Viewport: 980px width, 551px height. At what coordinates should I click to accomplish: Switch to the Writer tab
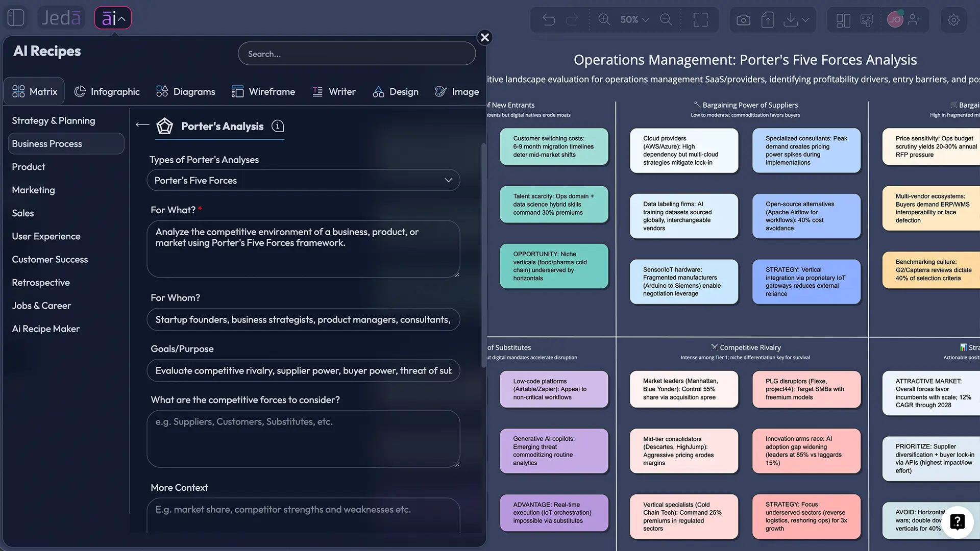(334, 92)
